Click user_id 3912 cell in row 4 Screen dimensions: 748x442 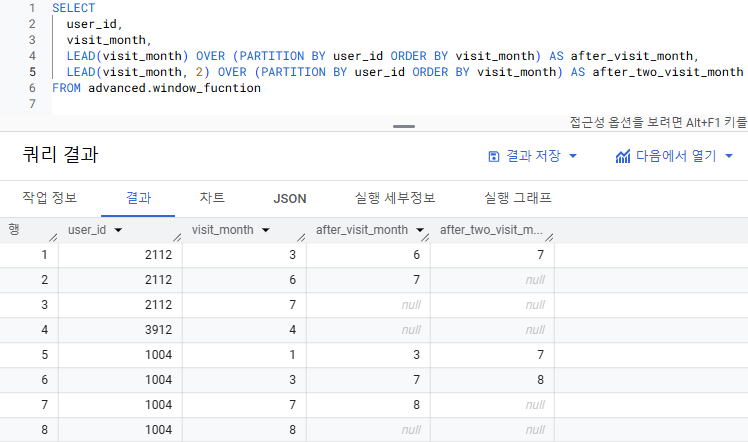[x=158, y=329]
